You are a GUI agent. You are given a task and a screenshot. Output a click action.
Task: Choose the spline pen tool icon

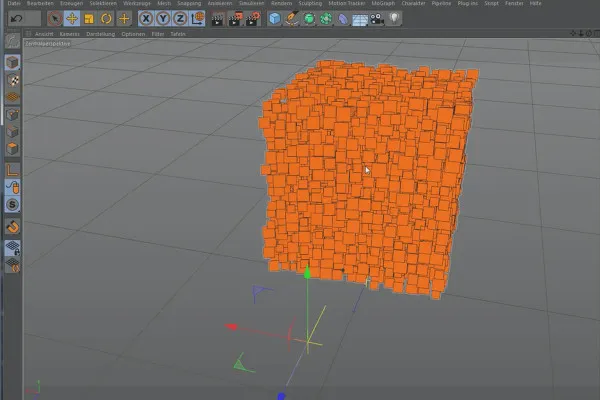point(292,18)
